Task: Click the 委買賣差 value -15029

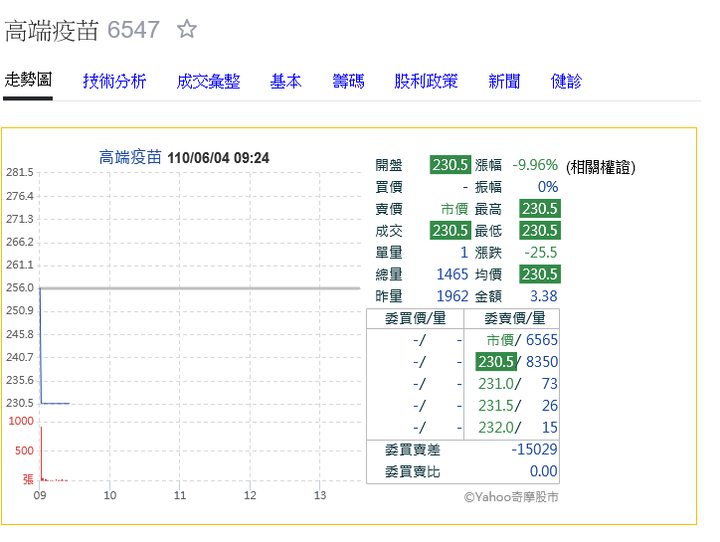Action: click(x=534, y=449)
